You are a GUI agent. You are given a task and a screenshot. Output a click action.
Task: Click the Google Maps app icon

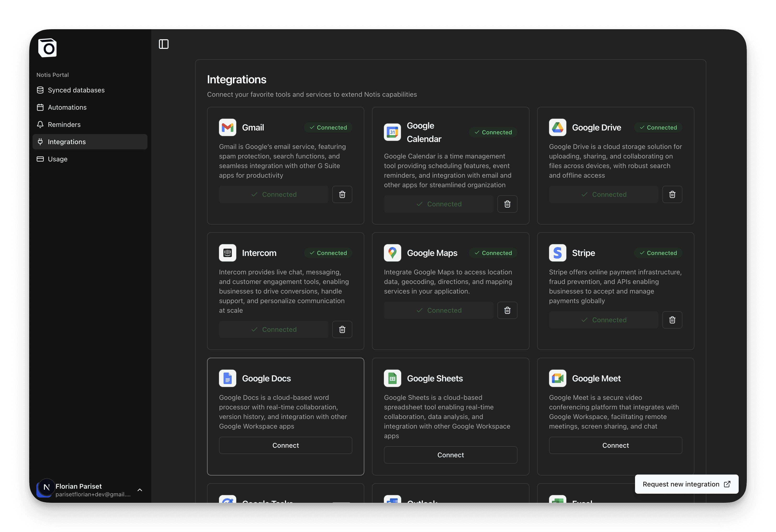click(392, 253)
